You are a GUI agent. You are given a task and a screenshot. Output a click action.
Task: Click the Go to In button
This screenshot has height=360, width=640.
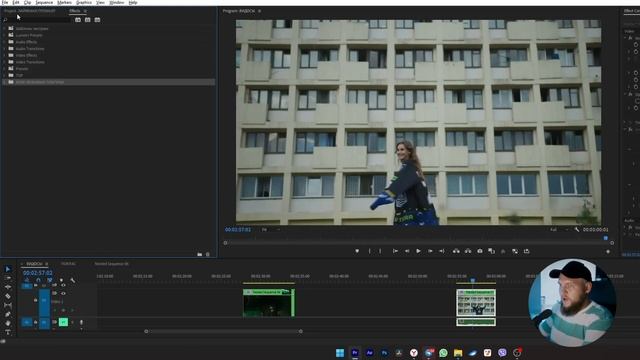[x=395, y=251]
